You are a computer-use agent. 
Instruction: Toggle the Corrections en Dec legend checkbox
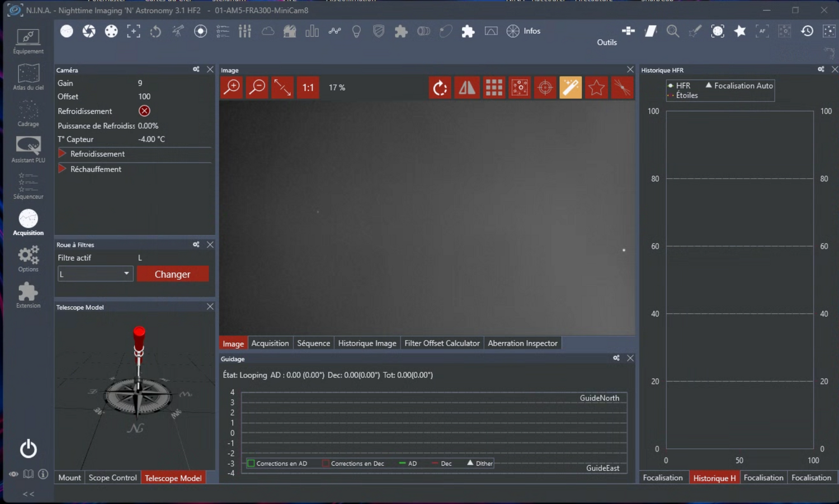pyautogui.click(x=326, y=463)
